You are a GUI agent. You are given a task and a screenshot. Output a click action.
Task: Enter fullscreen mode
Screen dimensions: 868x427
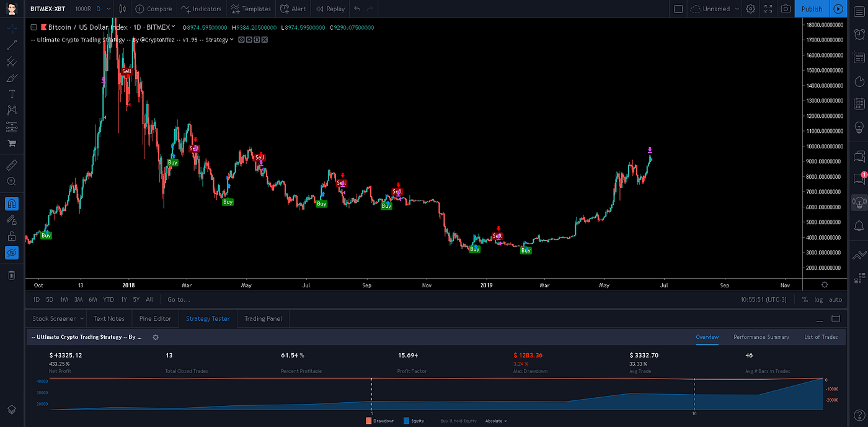[769, 9]
